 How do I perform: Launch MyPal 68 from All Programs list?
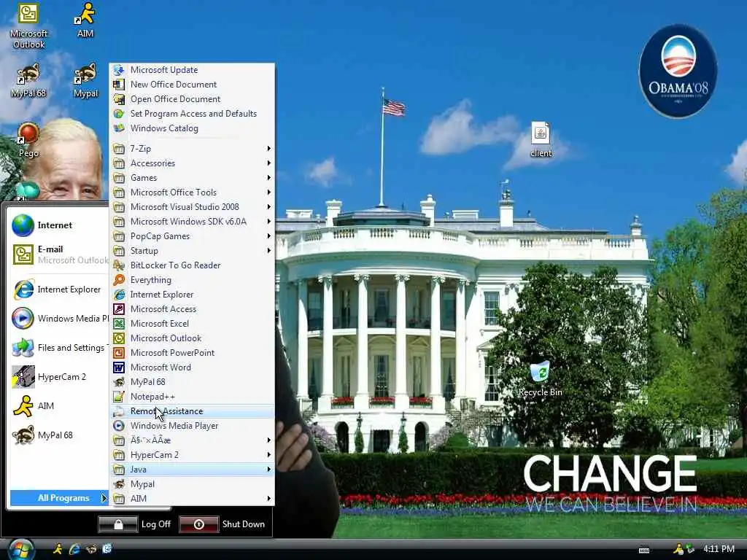[193, 382]
